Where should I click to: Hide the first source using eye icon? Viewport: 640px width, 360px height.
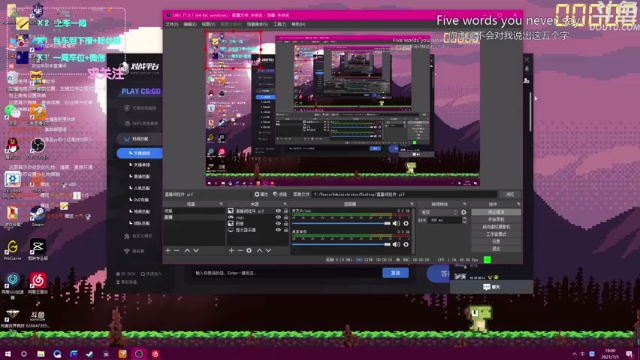coord(278,211)
